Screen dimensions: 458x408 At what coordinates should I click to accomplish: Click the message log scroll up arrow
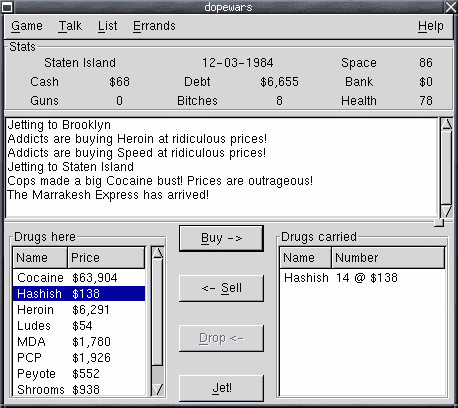[446, 124]
